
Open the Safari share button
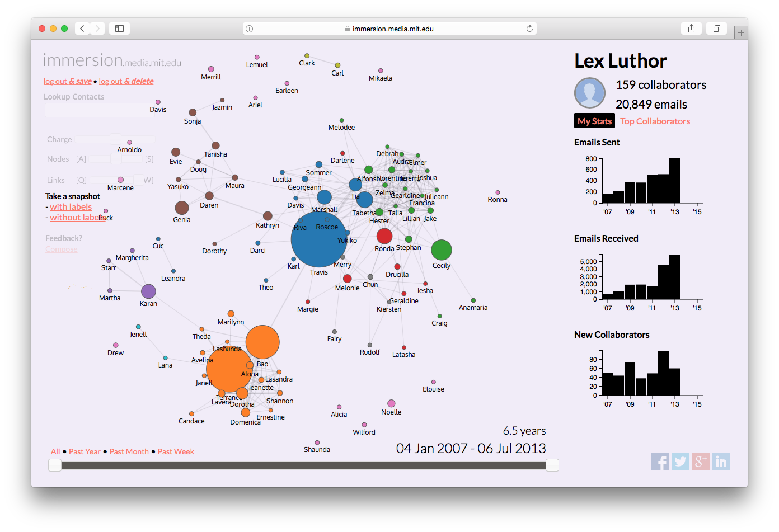691,29
